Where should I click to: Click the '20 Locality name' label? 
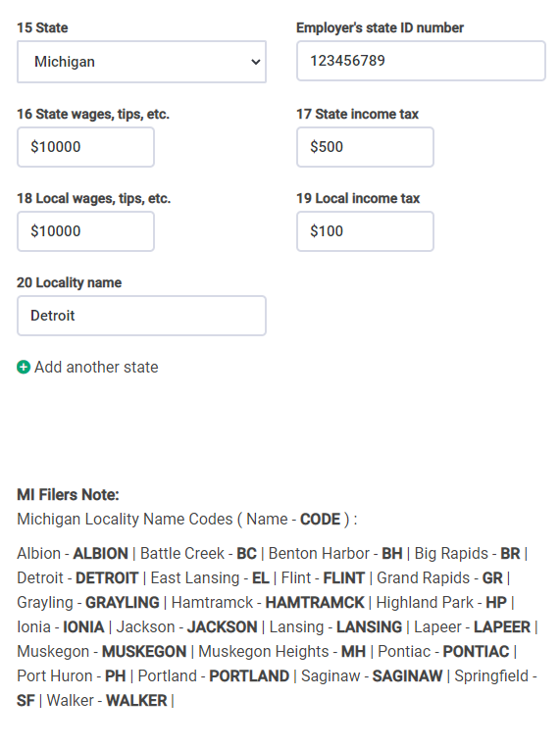click(x=70, y=282)
